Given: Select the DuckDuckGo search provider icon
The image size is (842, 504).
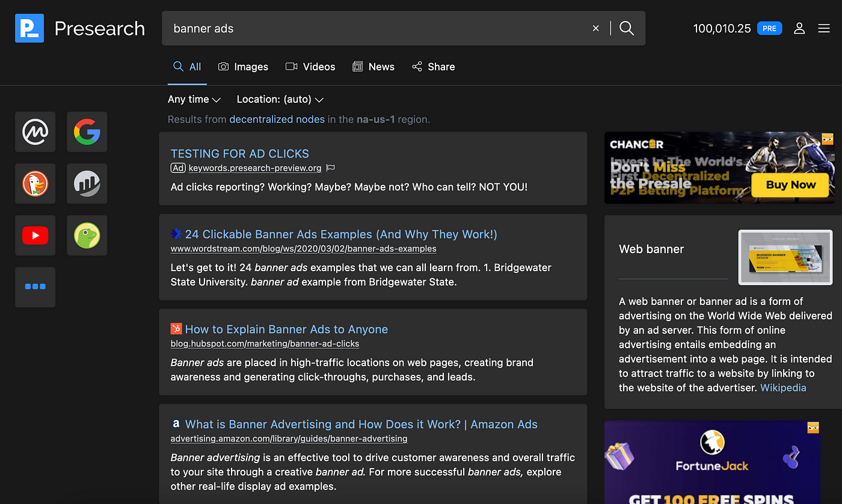Looking at the screenshot, I should coord(35,183).
